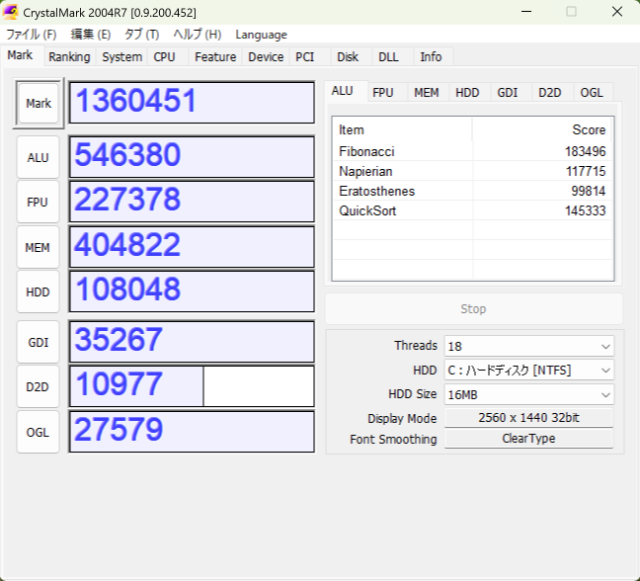This screenshot has height=581, width=640.
Task: Select the Fibonacci score row
Action: 472,151
